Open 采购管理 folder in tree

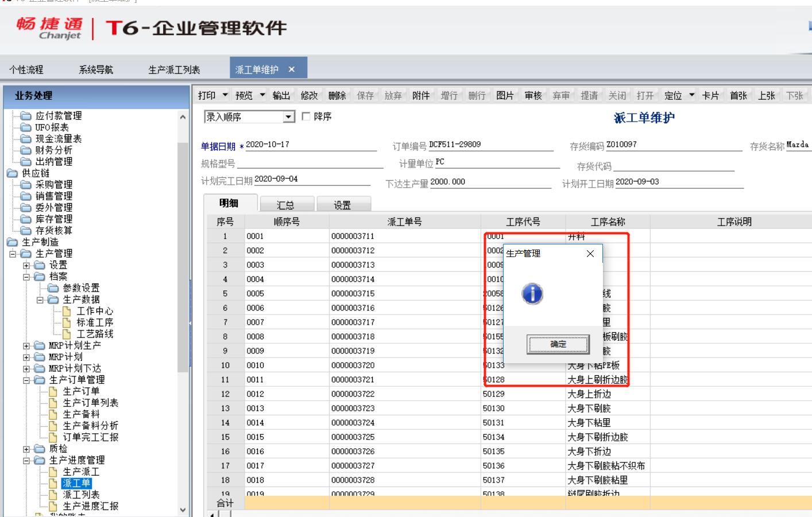coord(47,185)
